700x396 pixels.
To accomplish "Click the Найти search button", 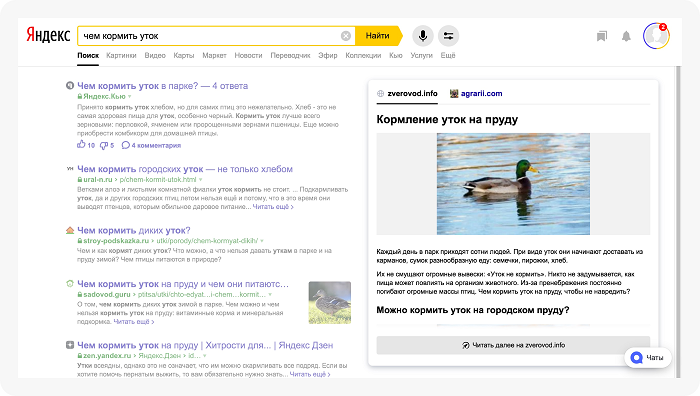I will coord(378,36).
